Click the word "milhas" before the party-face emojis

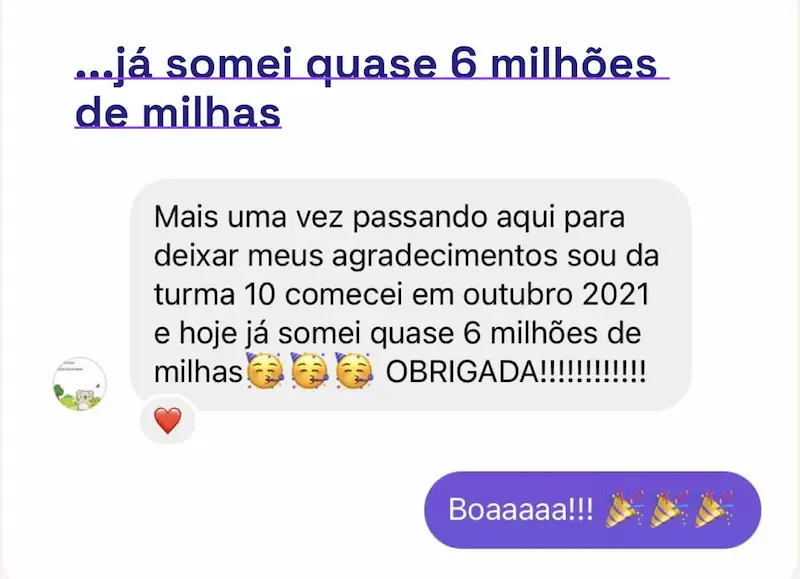click(198, 372)
